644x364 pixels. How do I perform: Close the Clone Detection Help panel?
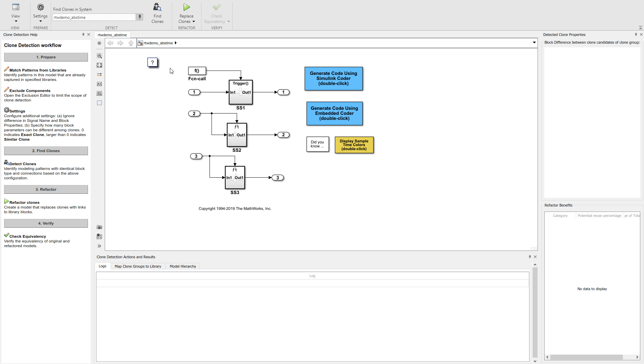click(89, 35)
